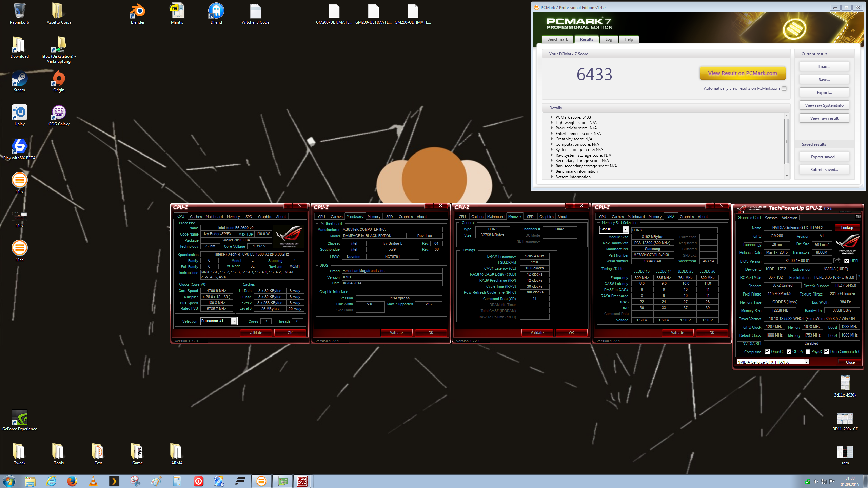Expand the Computation score detail row

pos(552,144)
